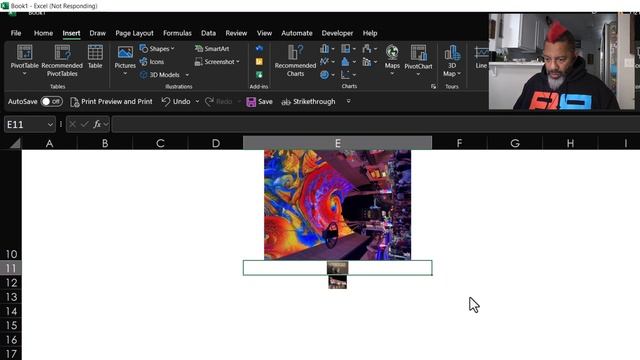Open the 3D Map tool
The image size is (640, 360).
[451, 60]
